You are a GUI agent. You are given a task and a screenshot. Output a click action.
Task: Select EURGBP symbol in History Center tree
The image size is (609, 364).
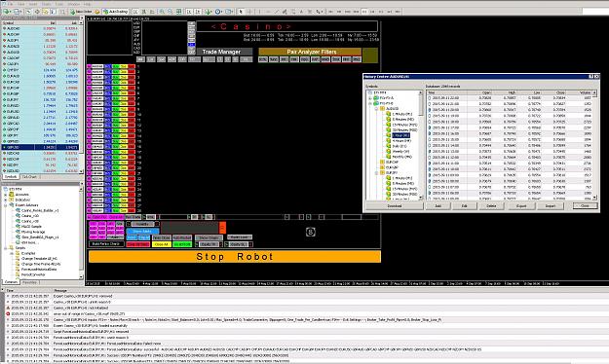[x=392, y=167]
